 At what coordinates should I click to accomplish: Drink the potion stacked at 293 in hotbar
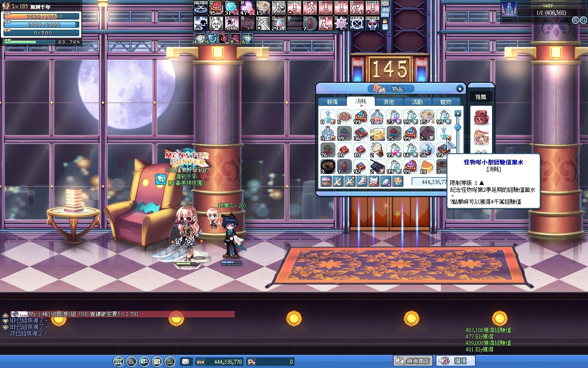pyautogui.click(x=278, y=23)
